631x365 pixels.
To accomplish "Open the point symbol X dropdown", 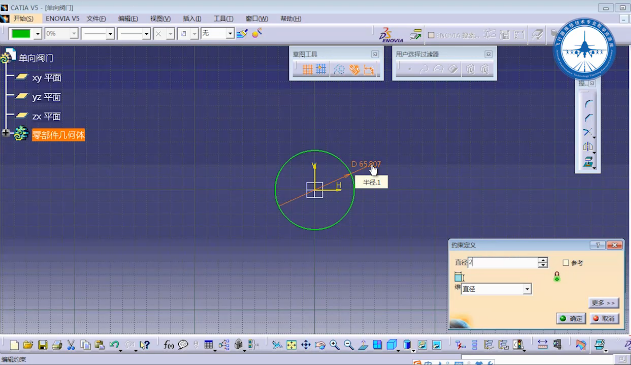I will pyautogui.click(x=170, y=34).
